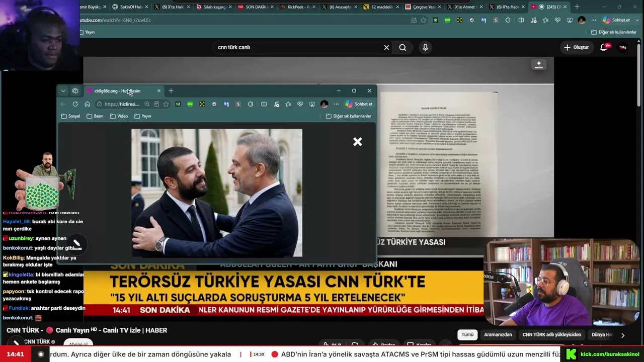Select 'CNN TÜRK adlı yükleyiciden' chip
644x362 pixels.
[x=552, y=335]
